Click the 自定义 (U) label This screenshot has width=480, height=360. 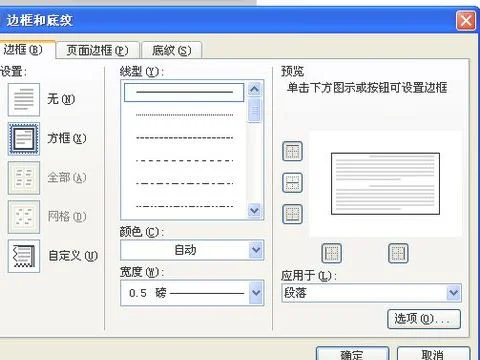coord(73,256)
